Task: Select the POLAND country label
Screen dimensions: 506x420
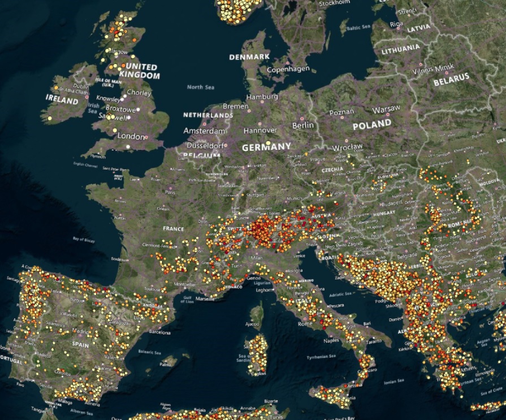Action: pyautogui.click(x=371, y=124)
